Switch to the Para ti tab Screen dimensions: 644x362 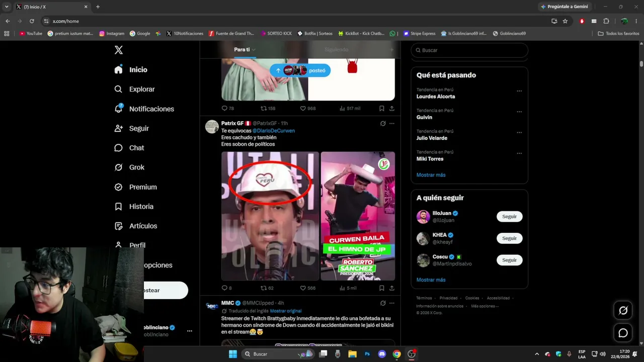coord(245,50)
